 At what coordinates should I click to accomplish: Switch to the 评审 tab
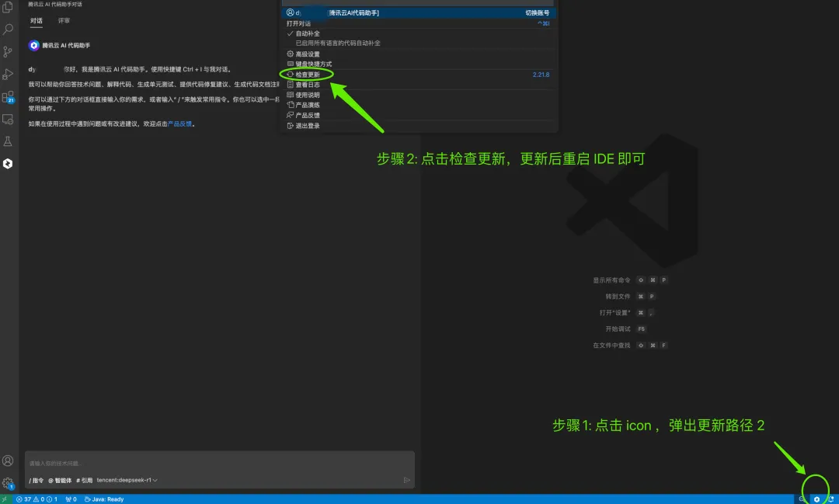pyautogui.click(x=64, y=20)
